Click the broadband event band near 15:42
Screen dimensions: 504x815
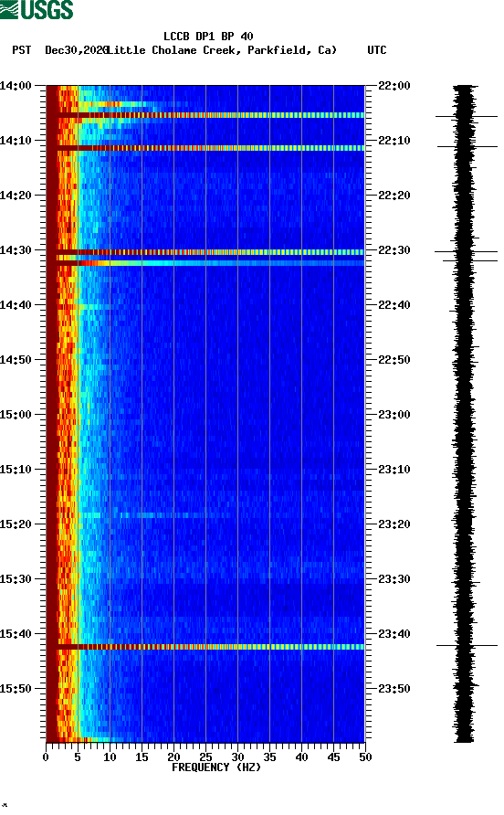coord(205,647)
